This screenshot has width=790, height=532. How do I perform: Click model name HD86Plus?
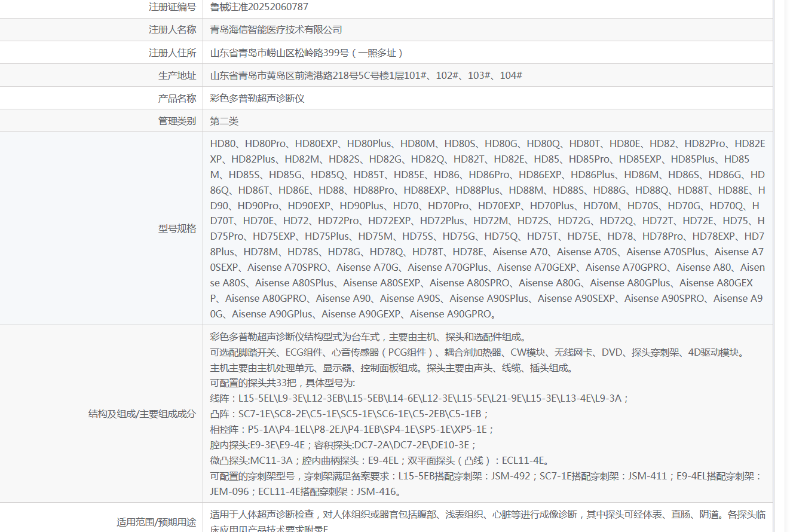point(593,175)
